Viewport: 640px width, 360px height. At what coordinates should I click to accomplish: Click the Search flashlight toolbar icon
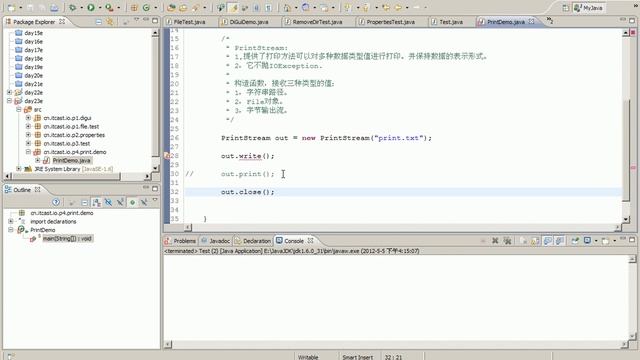click(196, 7)
